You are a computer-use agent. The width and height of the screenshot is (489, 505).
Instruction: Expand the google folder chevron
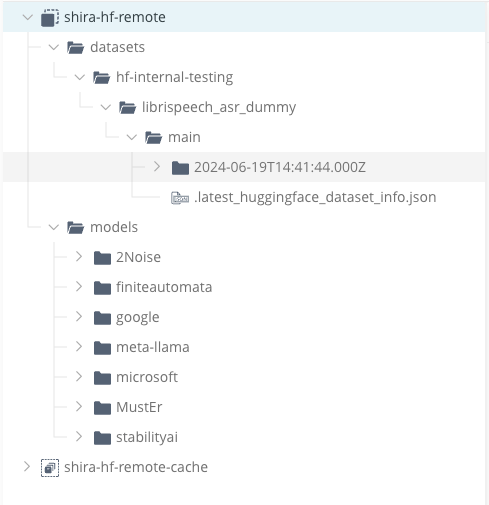[79, 316]
